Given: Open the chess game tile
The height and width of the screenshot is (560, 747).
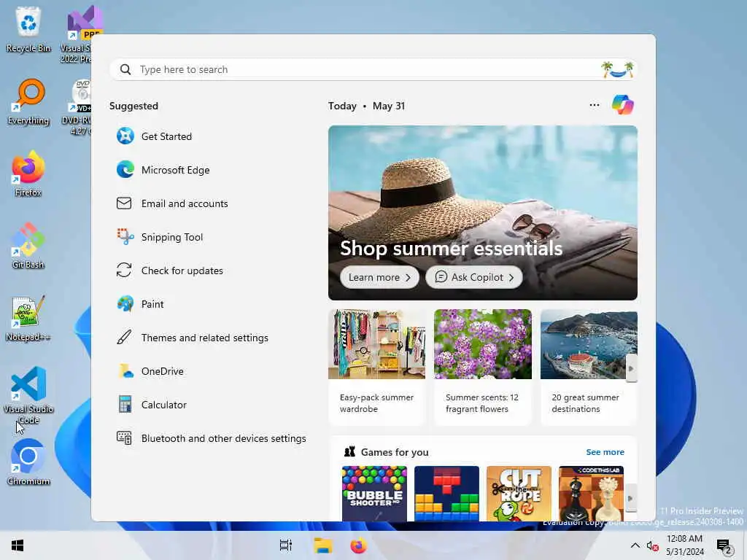Looking at the screenshot, I should [x=591, y=494].
